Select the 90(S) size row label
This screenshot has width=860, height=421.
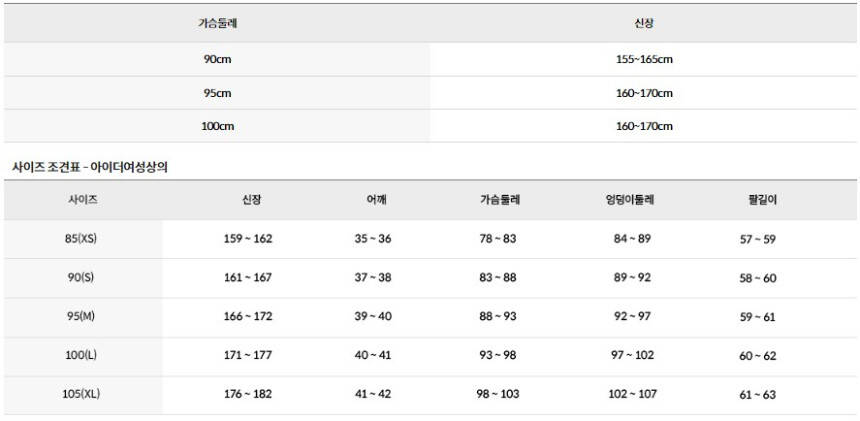click(x=82, y=278)
